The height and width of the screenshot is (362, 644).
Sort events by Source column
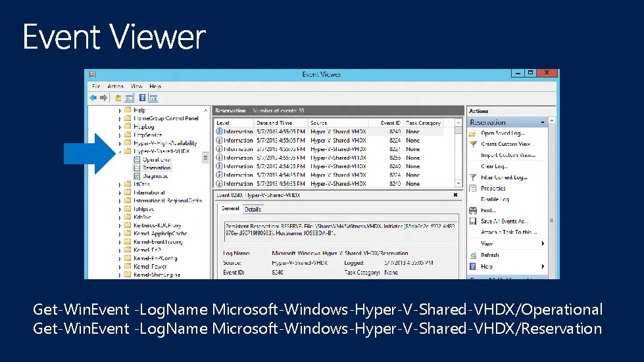pyautogui.click(x=338, y=123)
